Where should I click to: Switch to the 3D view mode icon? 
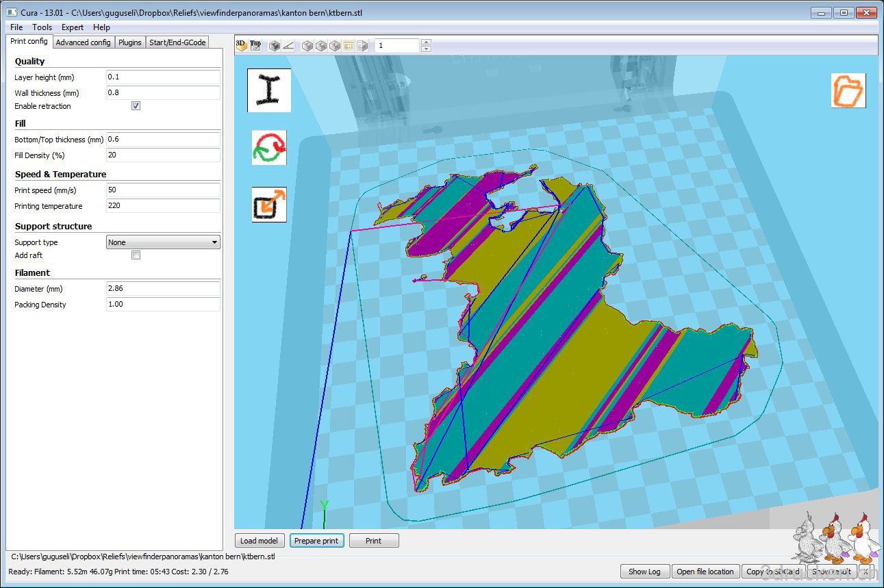click(240, 45)
